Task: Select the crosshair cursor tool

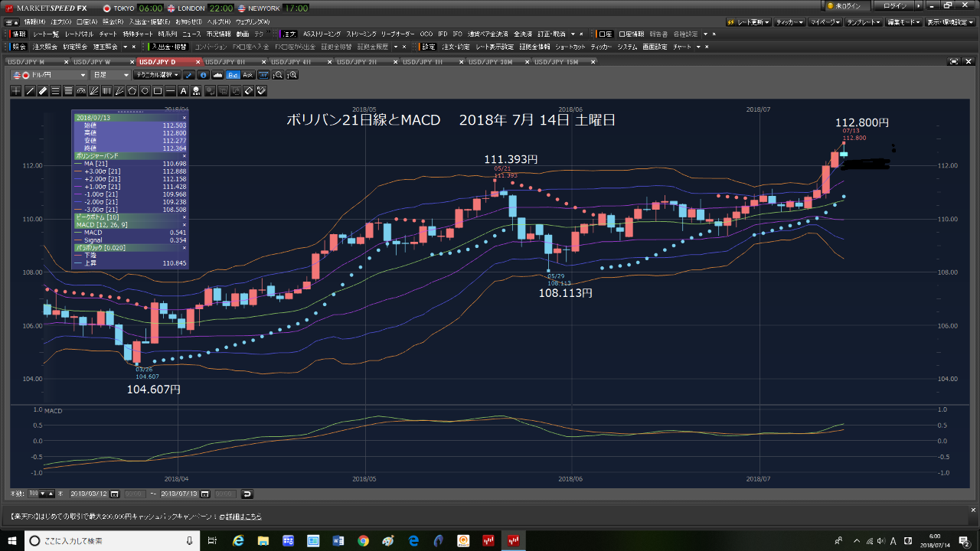Action: [x=16, y=91]
